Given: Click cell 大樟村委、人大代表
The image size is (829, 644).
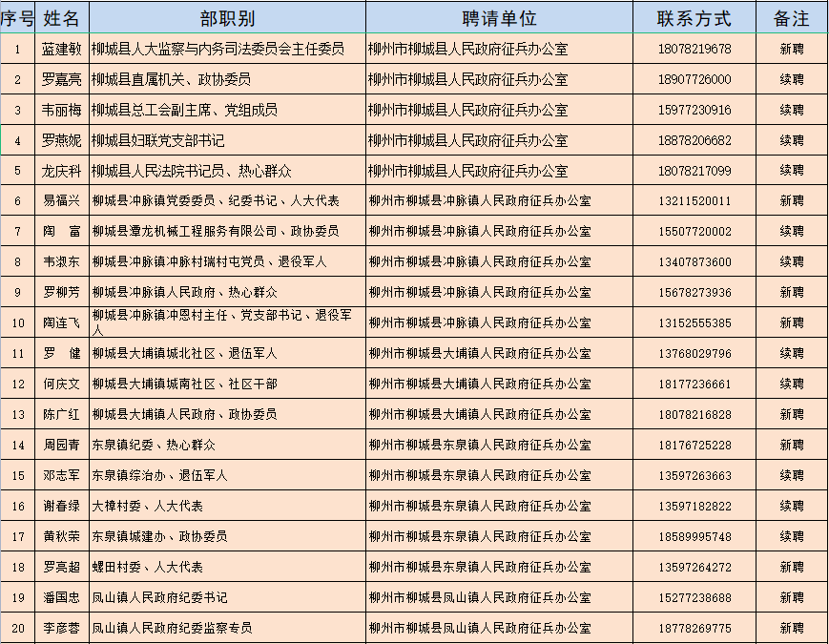Looking at the screenshot, I should point(227,506).
